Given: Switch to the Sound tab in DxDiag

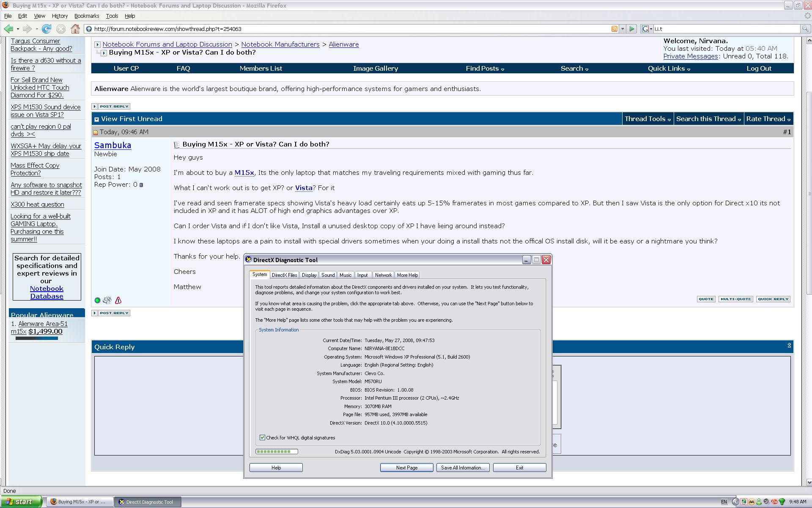Looking at the screenshot, I should point(328,275).
